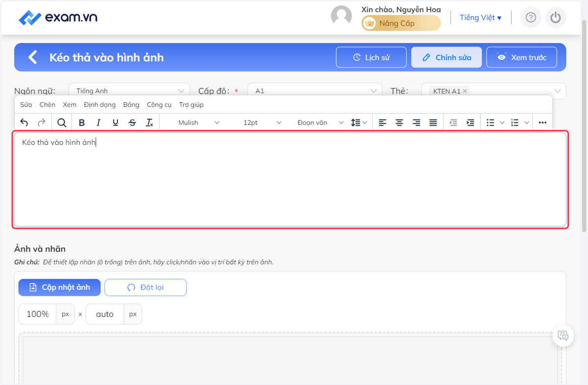This screenshot has height=385, width=588.
Task: Click the Xin chào, Nguyễn Hoa greeting
Action: click(x=401, y=9)
